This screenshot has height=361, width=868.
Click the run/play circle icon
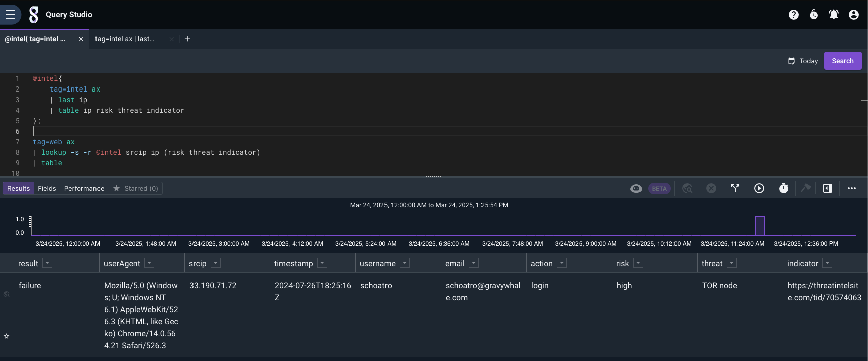click(x=759, y=188)
